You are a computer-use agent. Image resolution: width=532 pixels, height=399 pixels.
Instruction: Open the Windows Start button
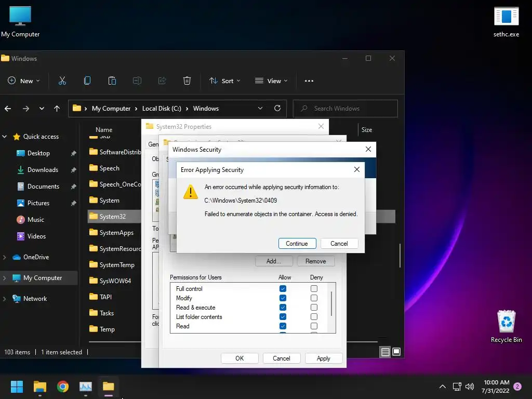tap(17, 387)
